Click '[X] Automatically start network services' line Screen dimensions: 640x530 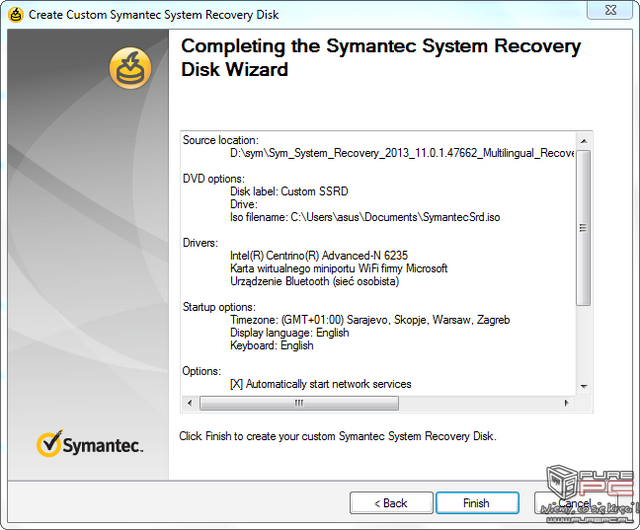[x=320, y=384]
